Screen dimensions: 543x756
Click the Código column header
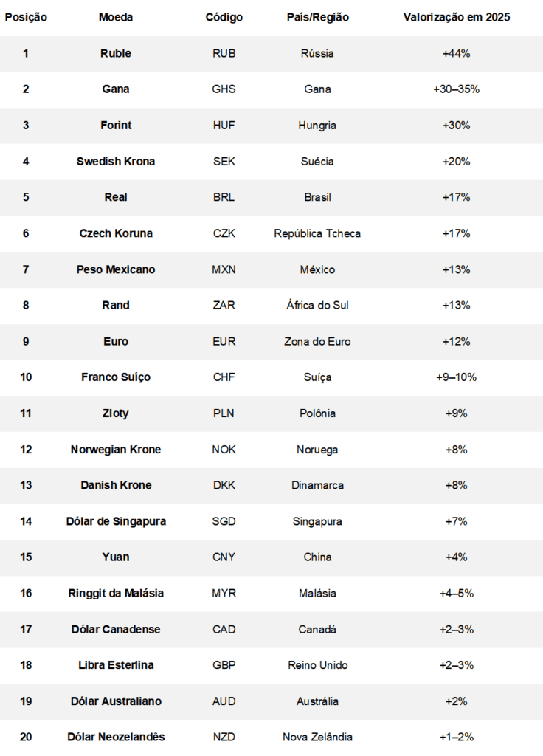pos(224,17)
